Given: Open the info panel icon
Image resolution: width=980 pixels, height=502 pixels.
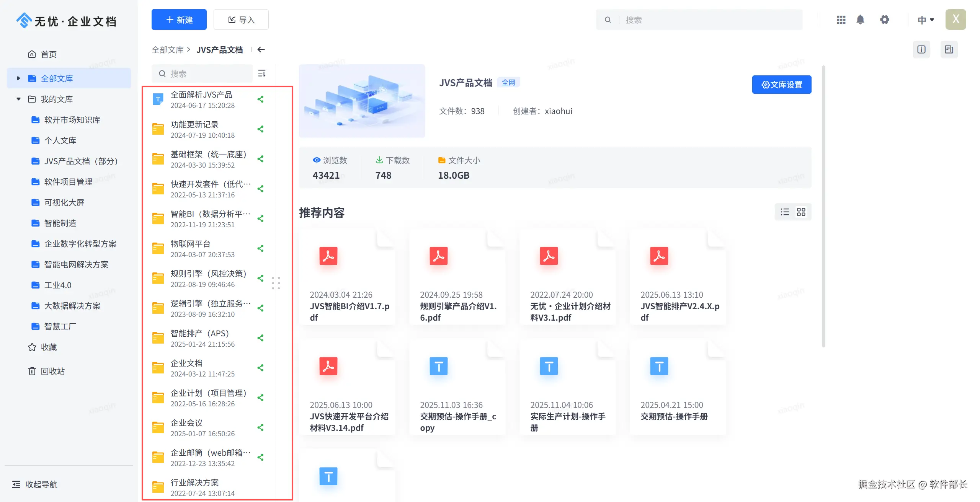Looking at the screenshot, I should pos(921,49).
